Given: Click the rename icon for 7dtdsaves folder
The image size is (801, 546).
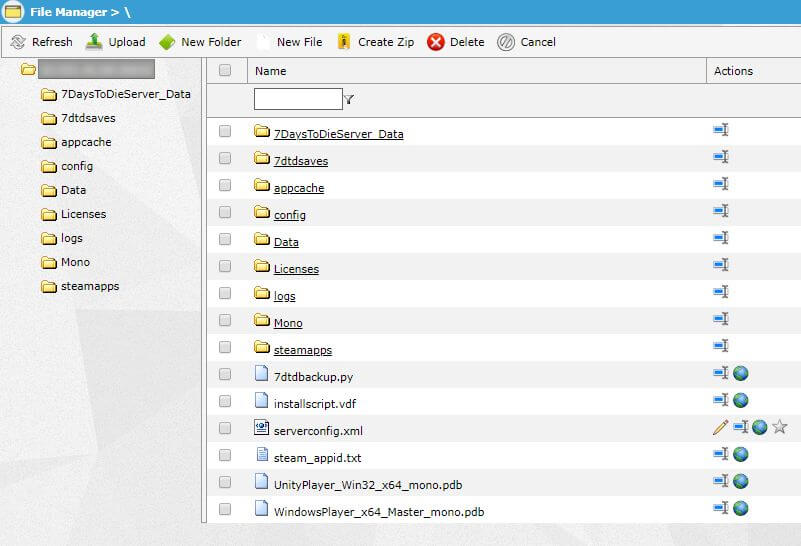Looking at the screenshot, I should point(720,157).
